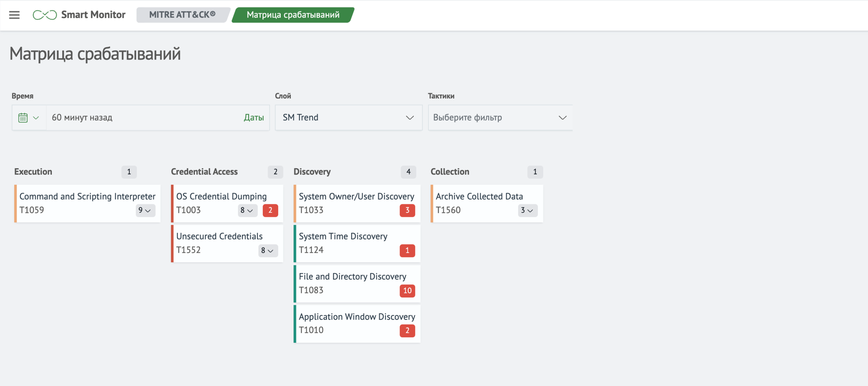Click the Smart Monitor infinity logo

tap(45, 15)
